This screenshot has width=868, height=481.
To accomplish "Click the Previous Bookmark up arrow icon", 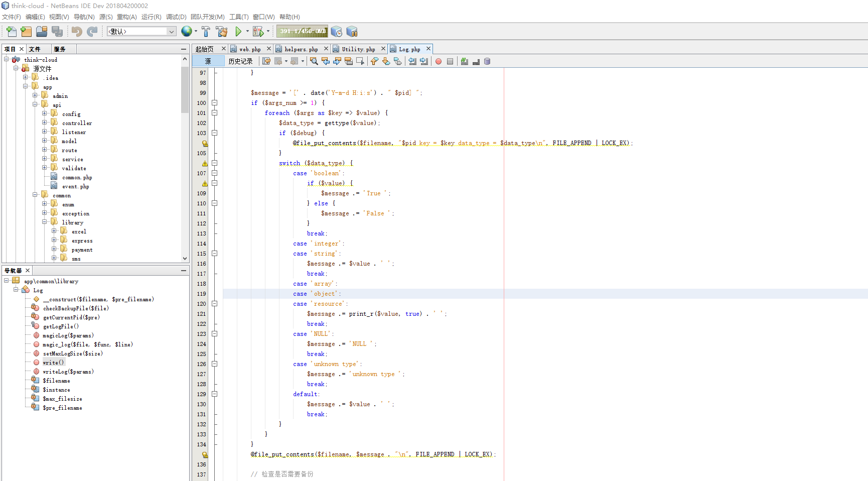I will [374, 61].
